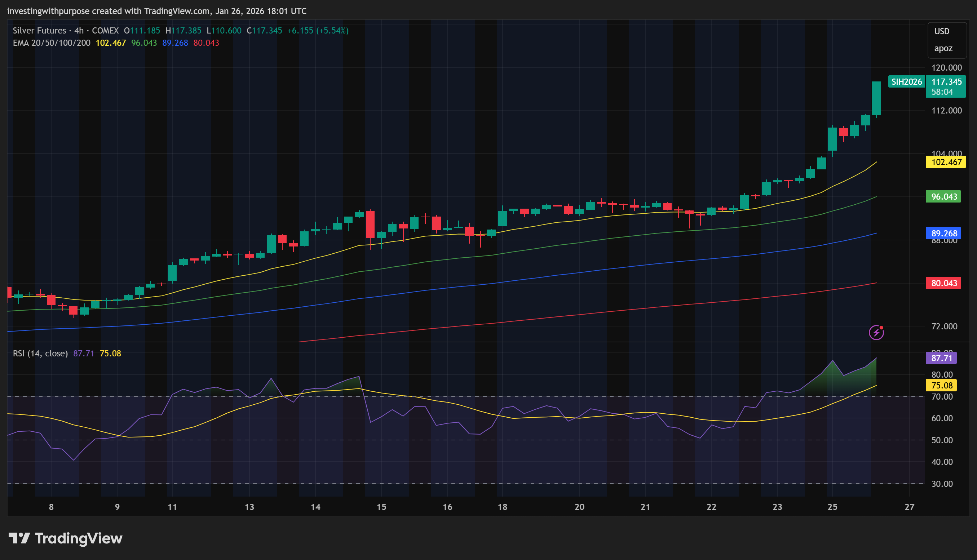Click the purple lightning bolt icon
The height and width of the screenshot is (560, 977).
point(876,332)
